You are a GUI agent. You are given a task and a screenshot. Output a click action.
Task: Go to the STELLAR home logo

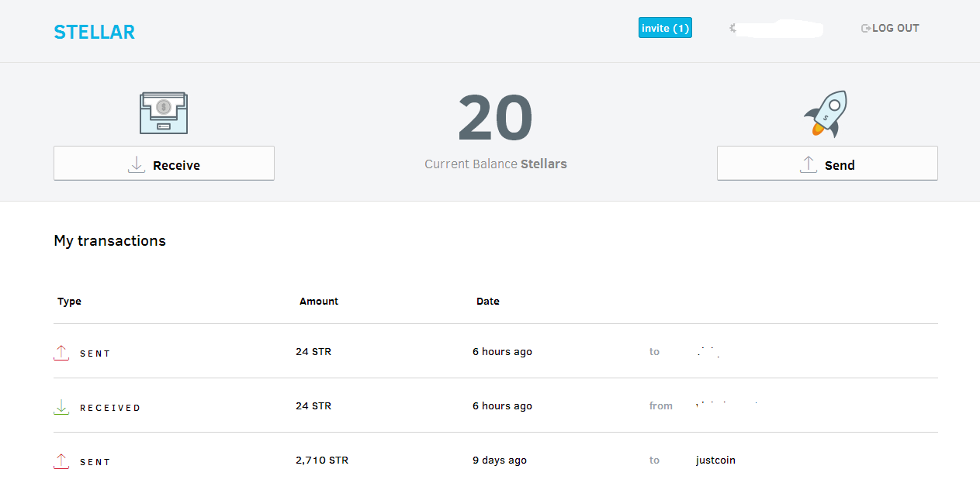tap(94, 32)
